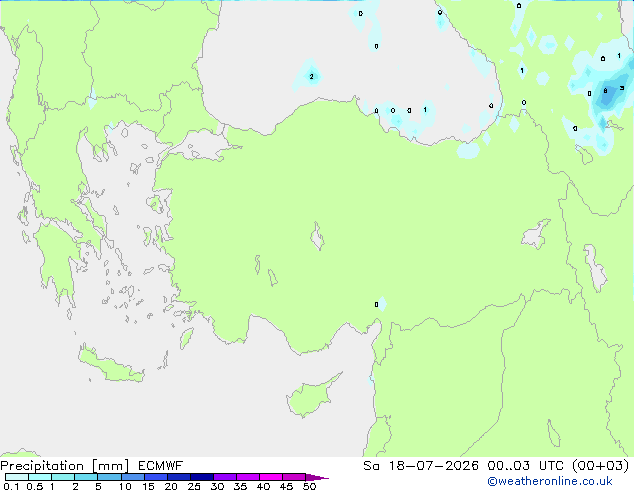Click the legend swatch between 2 and 5

point(86,477)
